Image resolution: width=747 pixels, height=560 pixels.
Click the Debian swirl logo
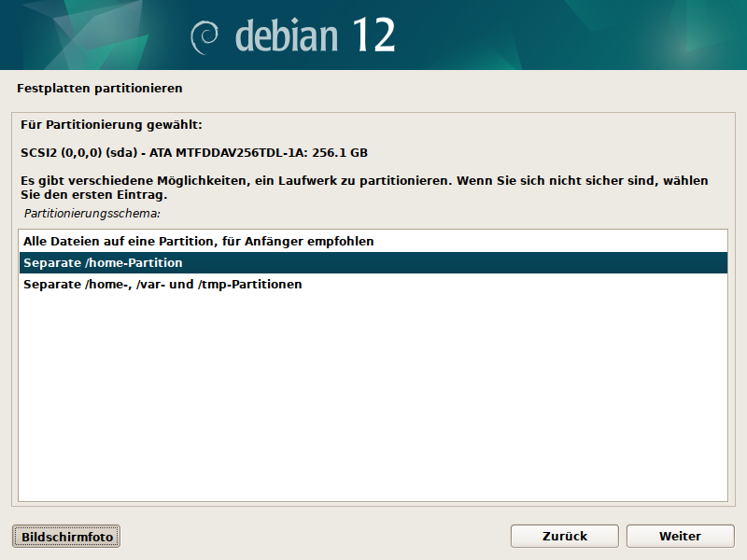click(204, 36)
